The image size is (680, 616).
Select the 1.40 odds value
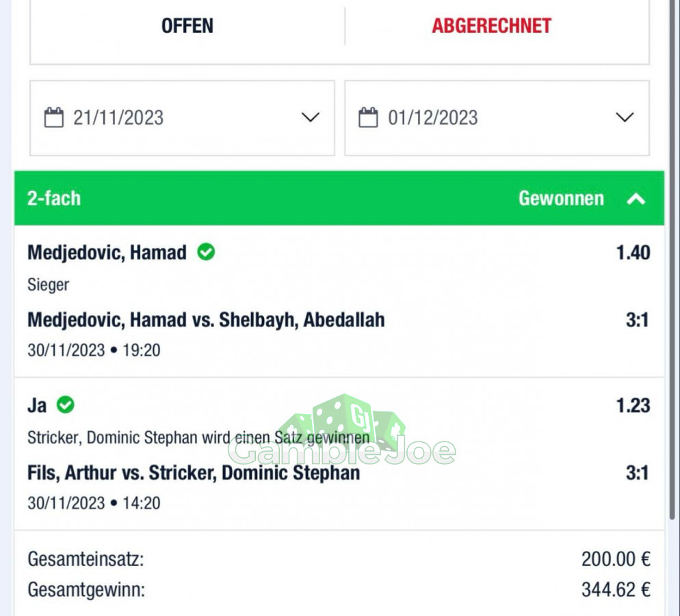coord(633,253)
